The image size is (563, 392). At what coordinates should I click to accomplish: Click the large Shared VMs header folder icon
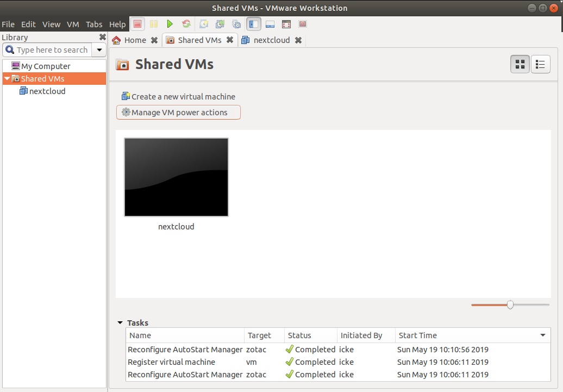click(122, 65)
